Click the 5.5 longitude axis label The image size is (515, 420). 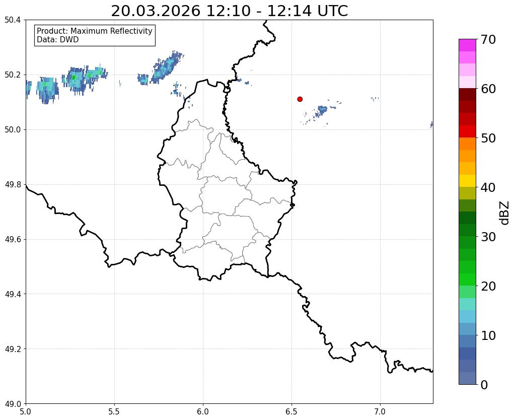click(114, 412)
